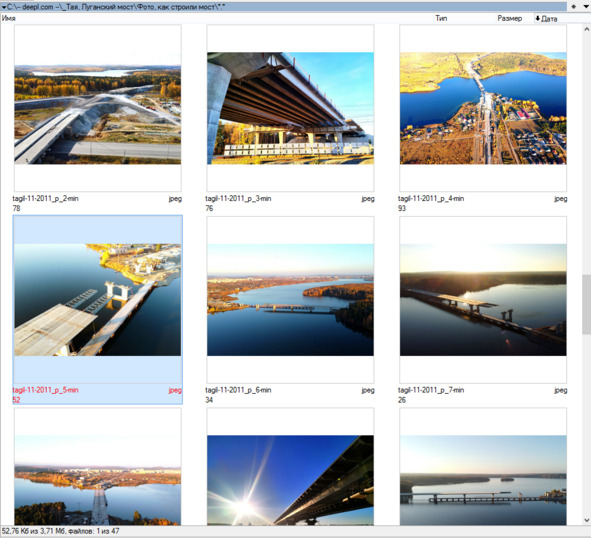Screen dimensions: 591x538
Task: Select the tagil-11-2011_p_2-min thumbnail
Action: point(98,108)
